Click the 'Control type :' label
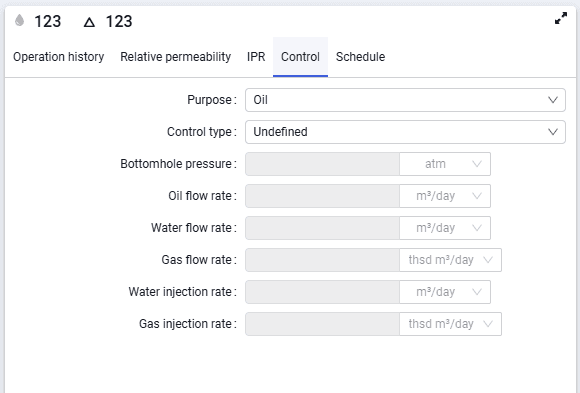The image size is (580, 393). 202,132
